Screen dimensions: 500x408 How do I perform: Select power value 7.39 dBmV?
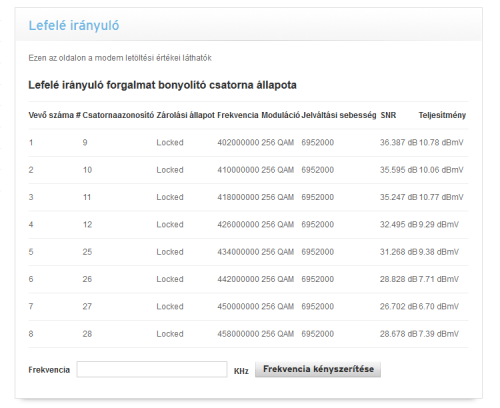point(439,334)
